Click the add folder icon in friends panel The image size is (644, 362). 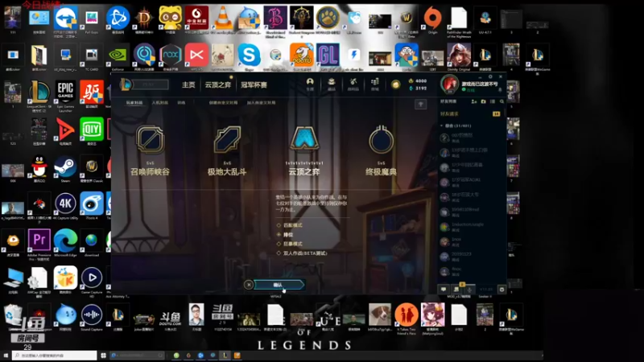tap(484, 101)
